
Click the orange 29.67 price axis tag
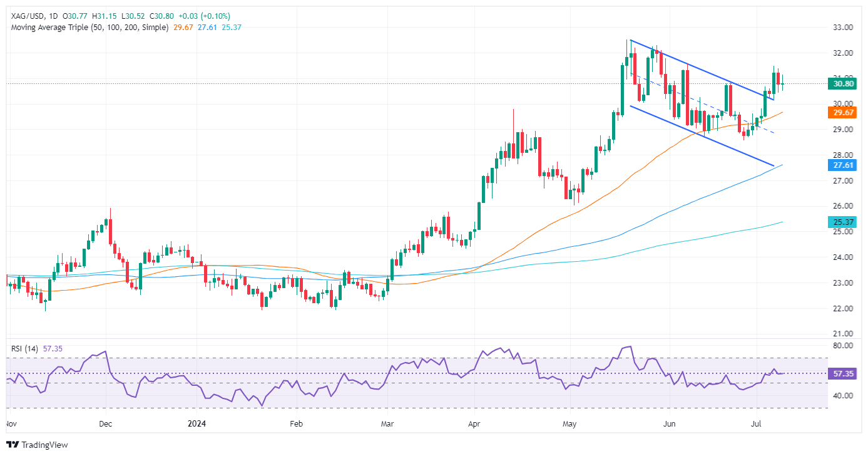pyautogui.click(x=845, y=113)
